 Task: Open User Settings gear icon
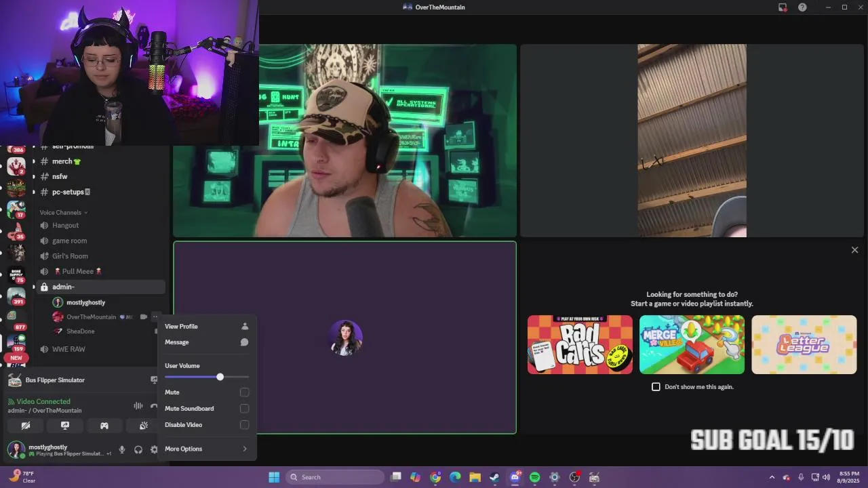coord(154,449)
